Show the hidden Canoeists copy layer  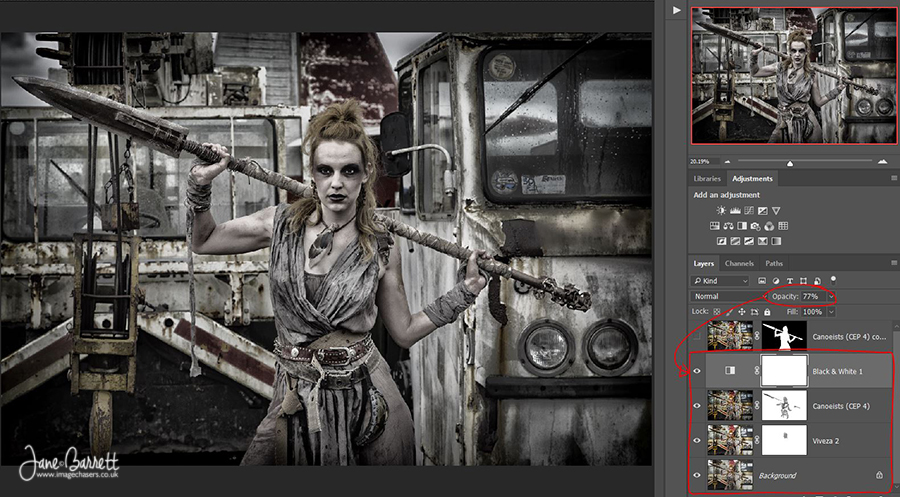697,337
